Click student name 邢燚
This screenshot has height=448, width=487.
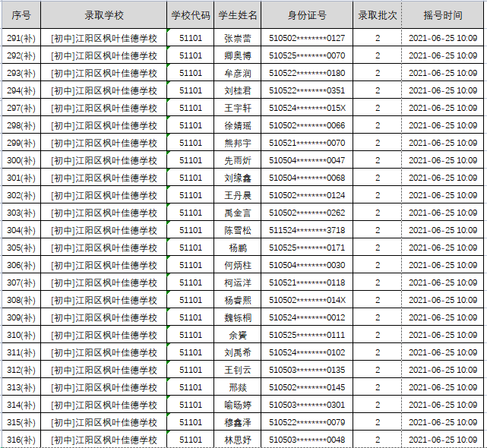238,387
